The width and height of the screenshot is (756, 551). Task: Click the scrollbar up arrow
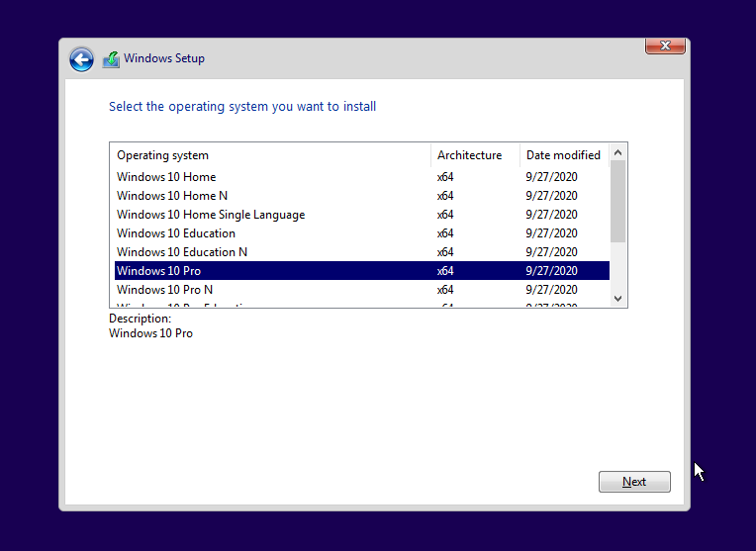click(618, 152)
